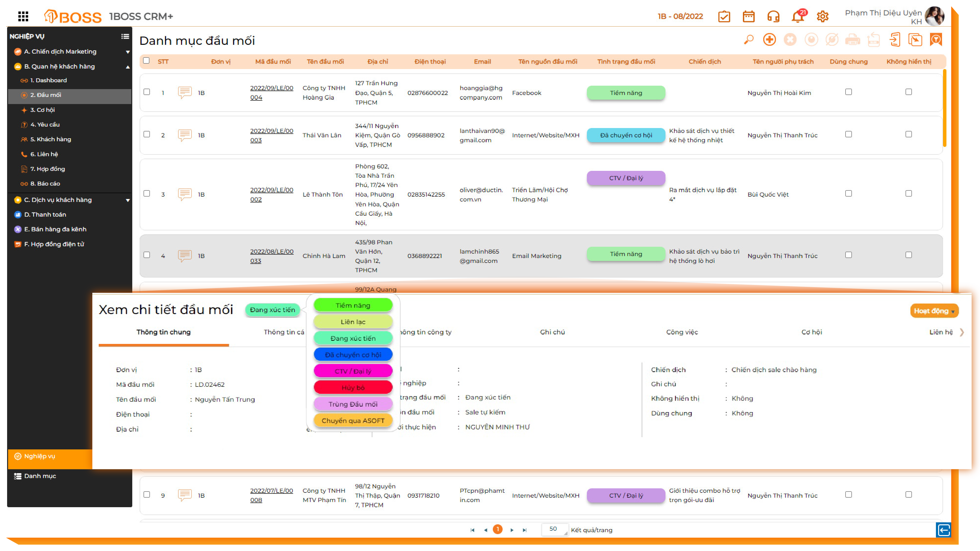Open 3. Cơ hội in sidebar menu
This screenshot has width=980, height=551.
(x=43, y=110)
